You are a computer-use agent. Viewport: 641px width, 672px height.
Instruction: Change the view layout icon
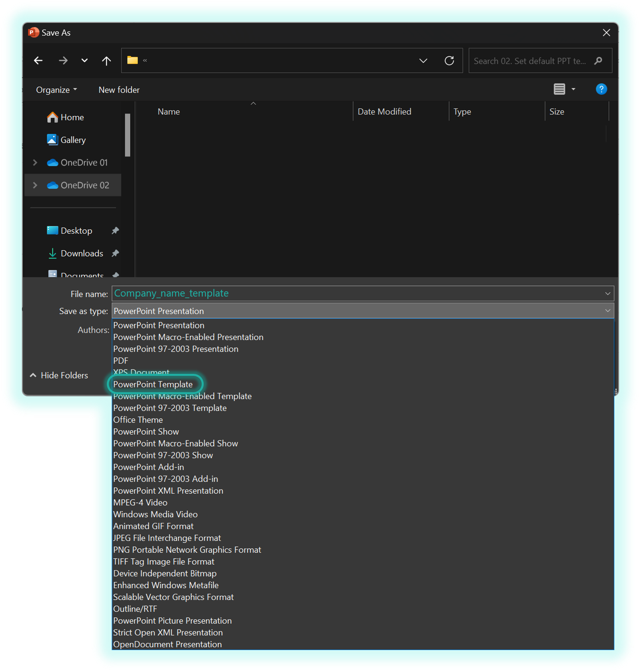click(559, 89)
